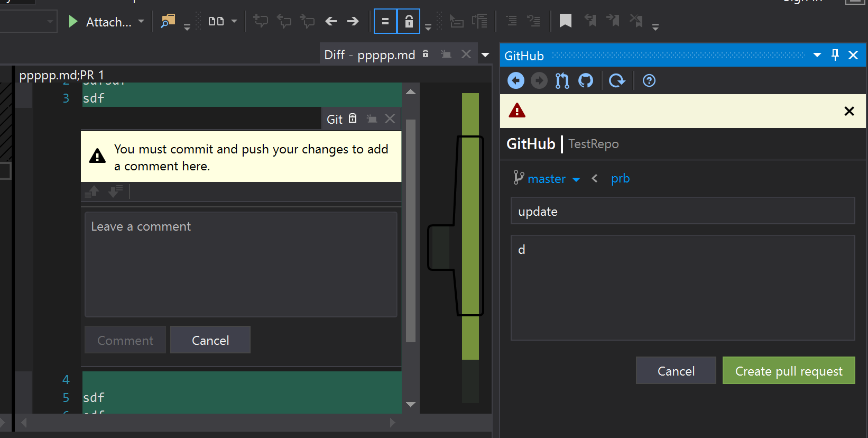
Task: Toggle the synchronize views lock button
Action: click(409, 21)
